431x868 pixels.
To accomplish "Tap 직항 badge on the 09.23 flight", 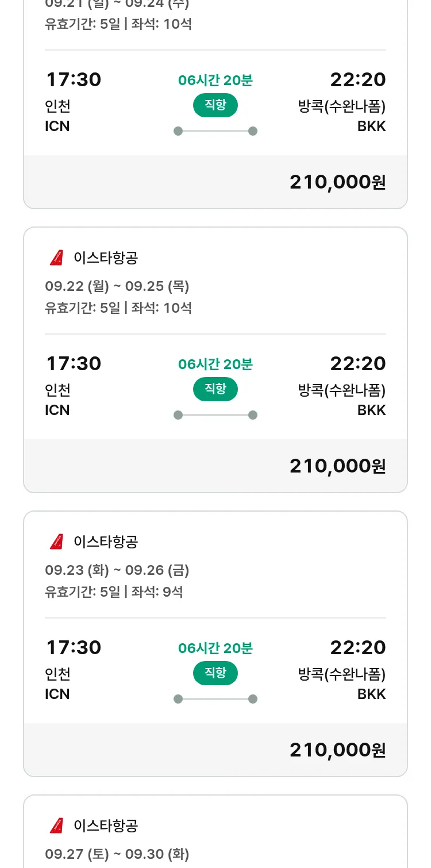I will coord(215,673).
